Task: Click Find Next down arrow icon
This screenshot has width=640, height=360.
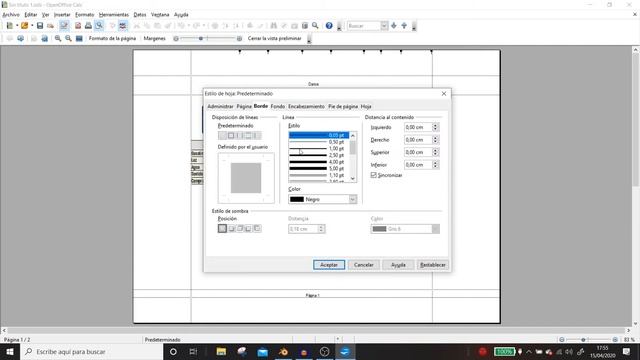Action: coord(394,26)
